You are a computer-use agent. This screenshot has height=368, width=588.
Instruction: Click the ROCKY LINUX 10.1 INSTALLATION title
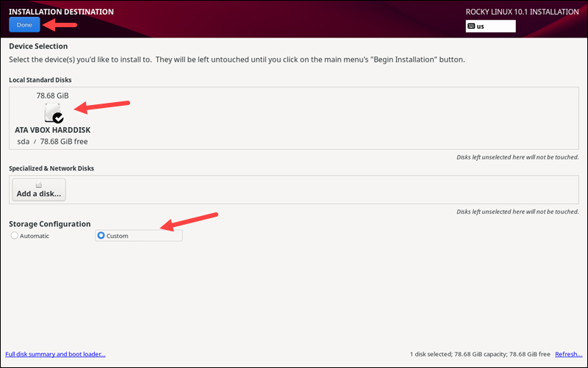(x=523, y=12)
